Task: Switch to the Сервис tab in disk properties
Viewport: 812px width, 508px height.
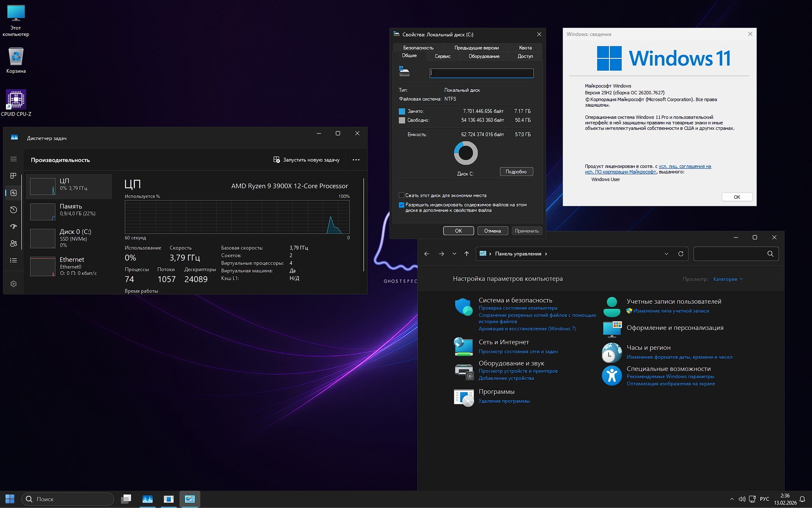Action: 442,56
